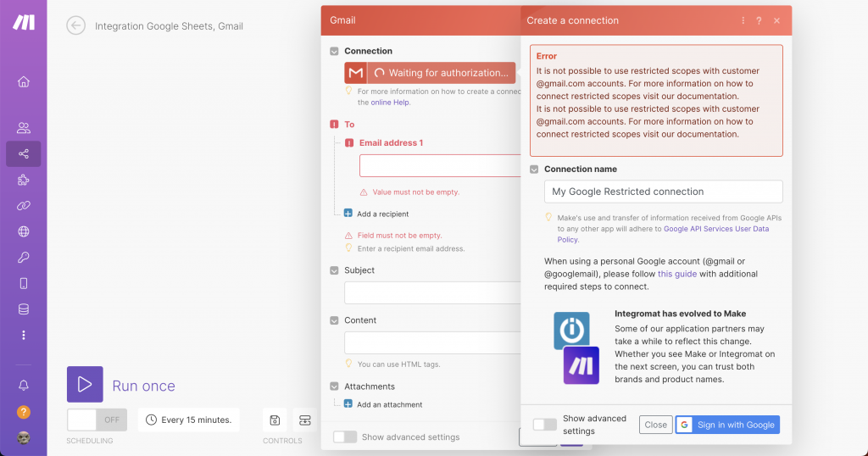Viewport: 868px width, 456px height.
Task: Click the Google G logo on sign-in button
Action: pyautogui.click(x=684, y=425)
